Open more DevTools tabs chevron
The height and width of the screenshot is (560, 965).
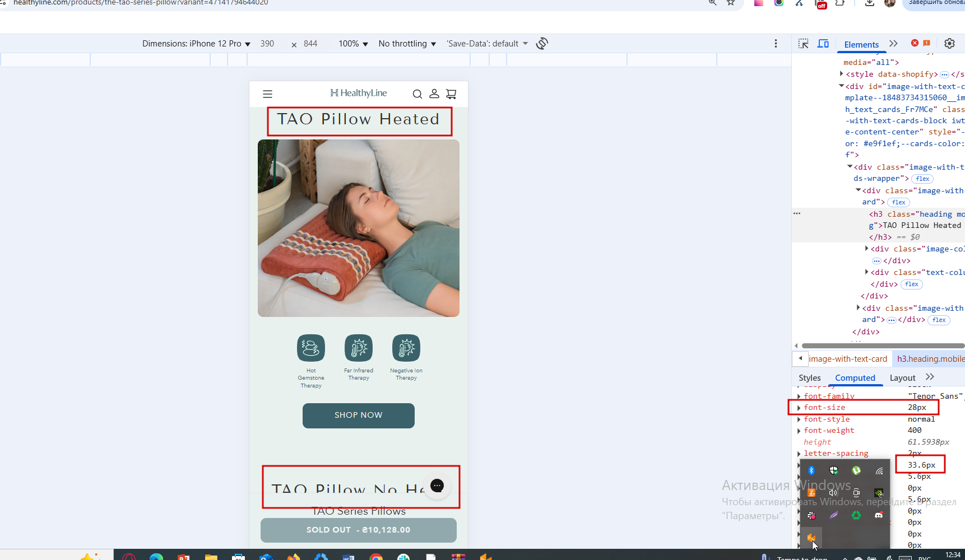pyautogui.click(x=893, y=44)
